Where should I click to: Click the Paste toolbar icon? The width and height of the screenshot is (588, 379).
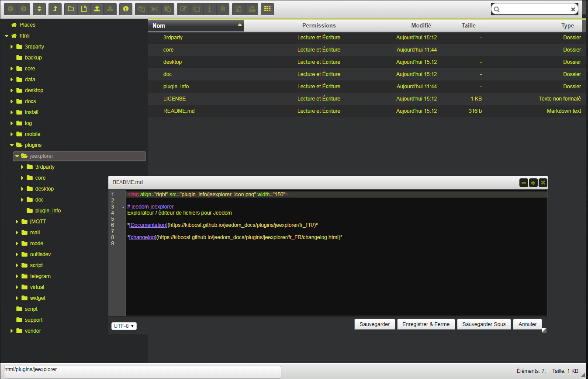click(168, 9)
